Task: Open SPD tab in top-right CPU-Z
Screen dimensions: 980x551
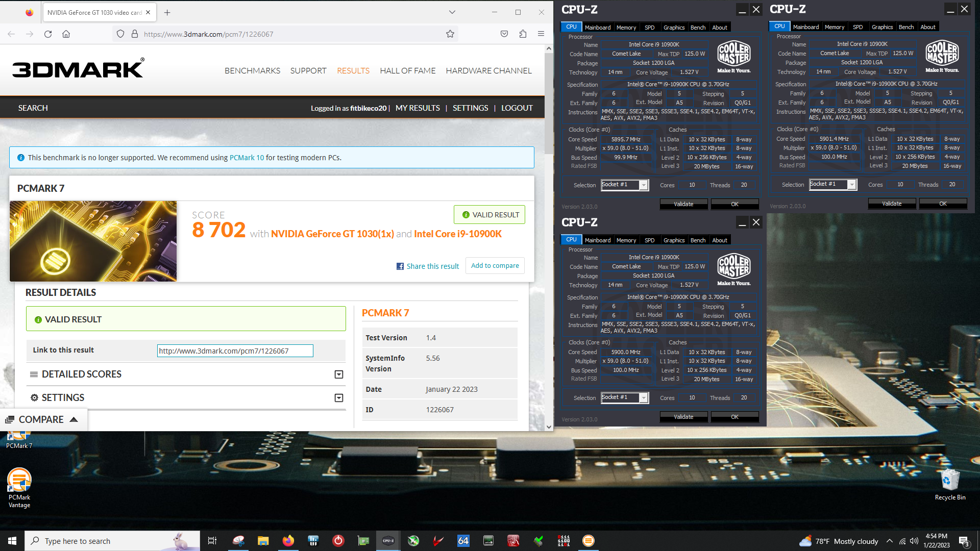Action: (858, 27)
